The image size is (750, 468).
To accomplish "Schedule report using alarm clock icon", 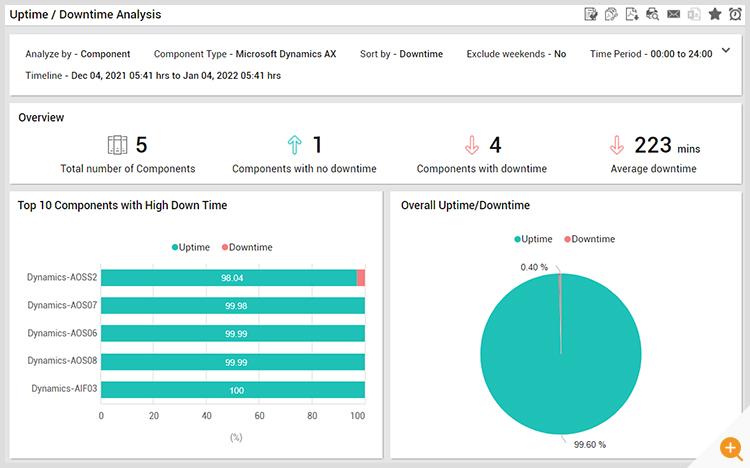I will (x=735, y=14).
